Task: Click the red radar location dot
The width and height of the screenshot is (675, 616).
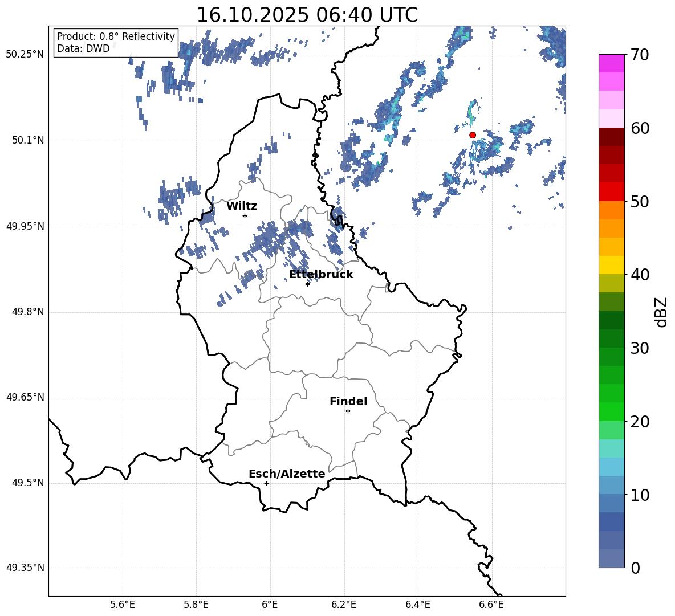Action: 473,135
